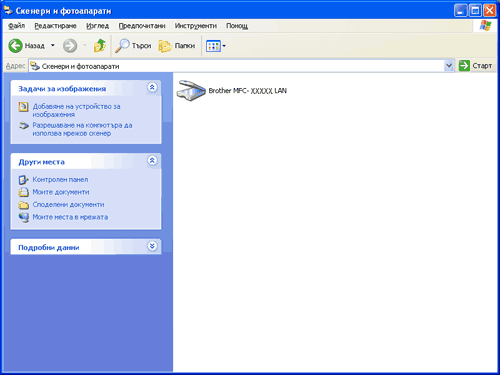Open the Изглед menu
Screen dimensions: 500x375
click(97, 26)
